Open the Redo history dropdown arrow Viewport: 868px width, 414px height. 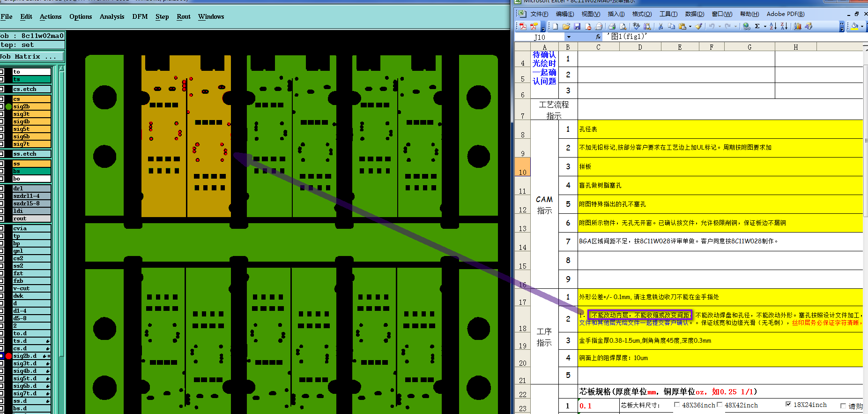coord(735,27)
